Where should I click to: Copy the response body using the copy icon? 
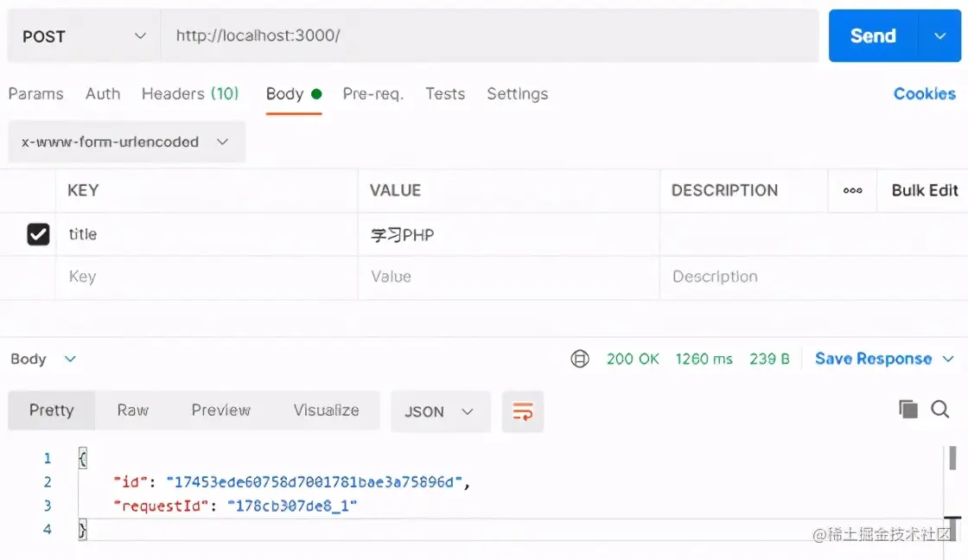pyautogui.click(x=908, y=410)
